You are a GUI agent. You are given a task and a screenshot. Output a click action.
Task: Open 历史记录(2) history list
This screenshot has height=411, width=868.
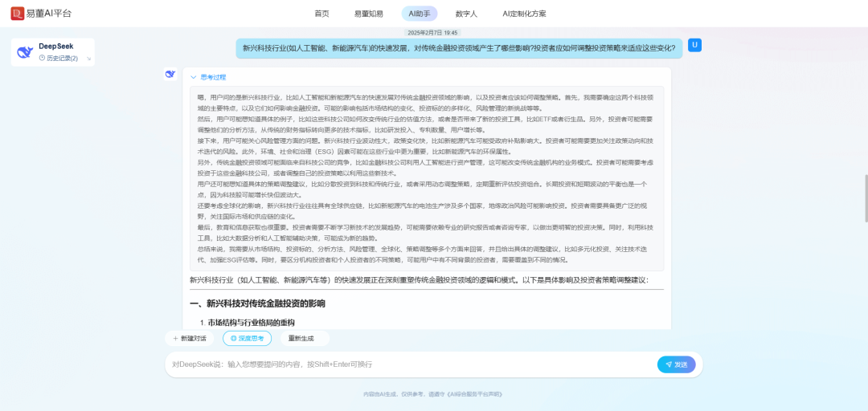pos(58,58)
